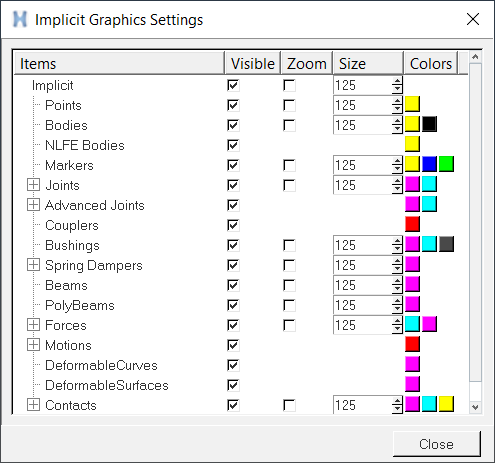Image resolution: width=495 pixels, height=463 pixels.
Task: Close the dialog with the Close button
Action: [x=437, y=444]
